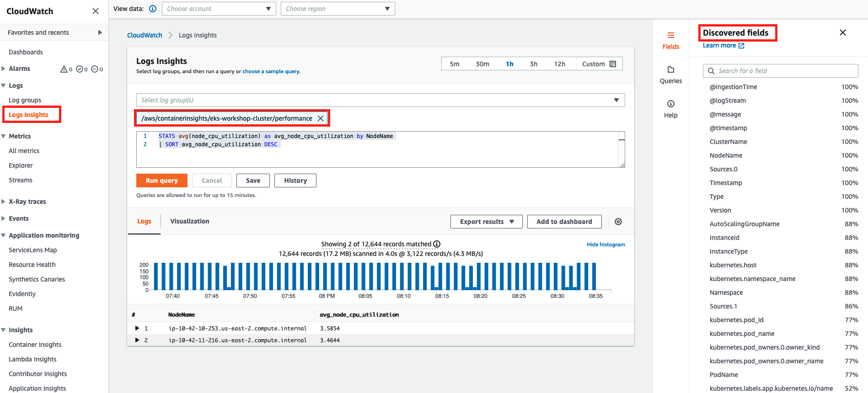This screenshot has height=393, width=868.
Task: Select the 30m time range
Action: pyautogui.click(x=482, y=64)
